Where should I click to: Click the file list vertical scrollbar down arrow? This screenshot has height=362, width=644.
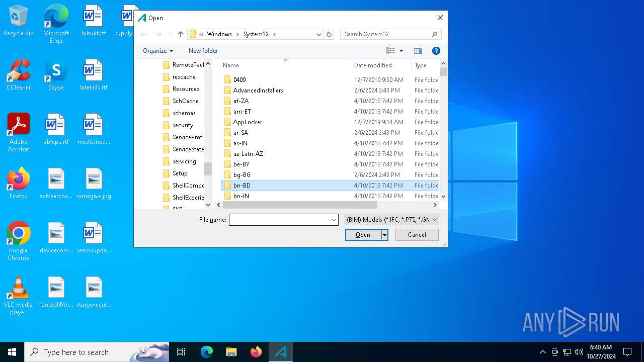click(x=443, y=197)
